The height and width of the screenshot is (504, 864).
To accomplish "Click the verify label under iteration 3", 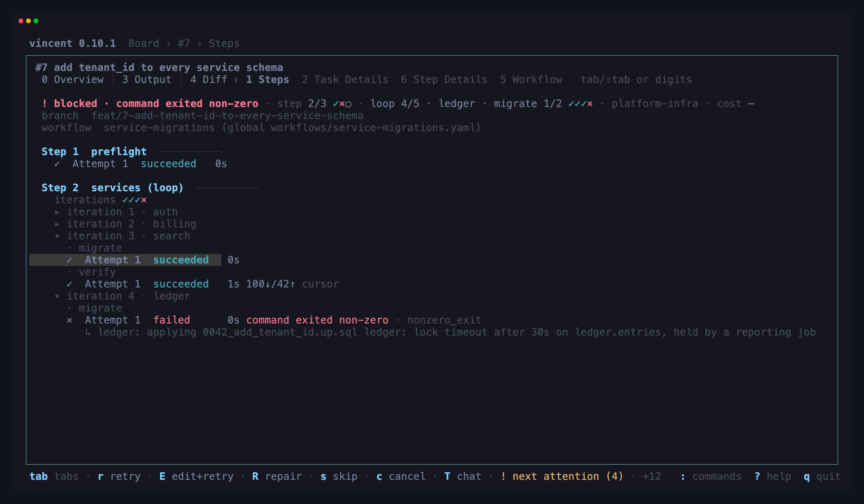I will [x=97, y=272].
